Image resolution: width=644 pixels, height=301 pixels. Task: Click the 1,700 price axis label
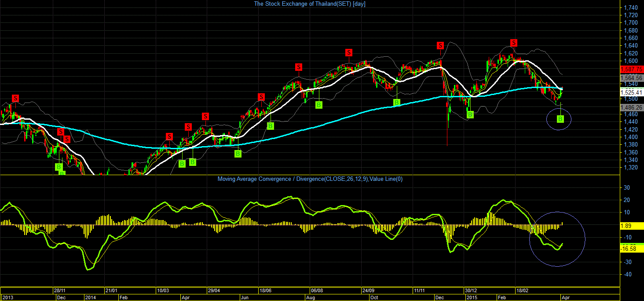pyautogui.click(x=631, y=23)
